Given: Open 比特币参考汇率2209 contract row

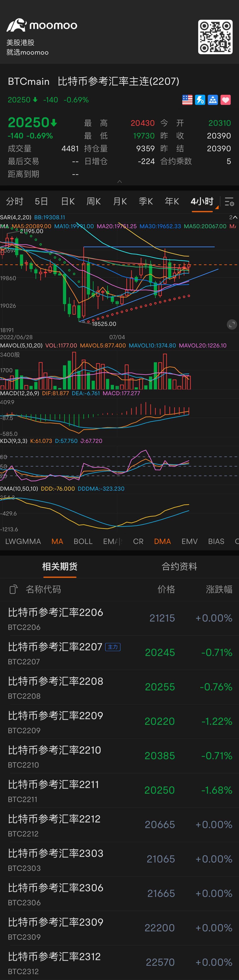Looking at the screenshot, I should pyautogui.click(x=119, y=722).
